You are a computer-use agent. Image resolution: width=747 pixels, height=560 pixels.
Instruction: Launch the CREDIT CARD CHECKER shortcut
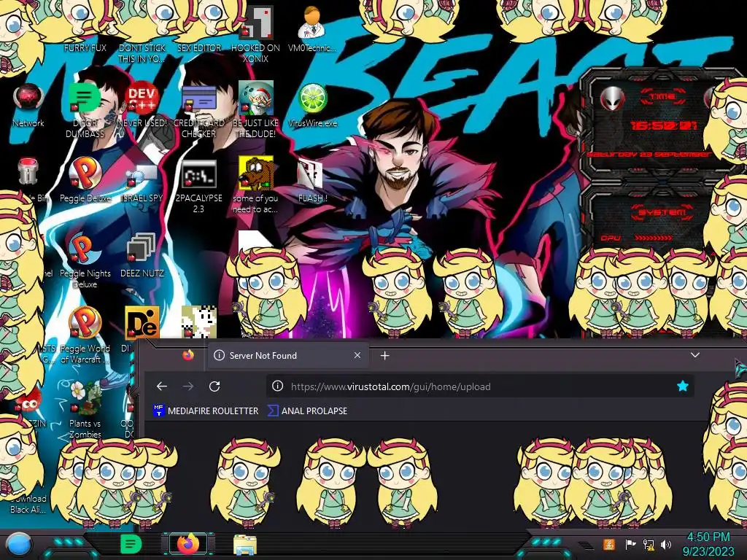(x=198, y=98)
